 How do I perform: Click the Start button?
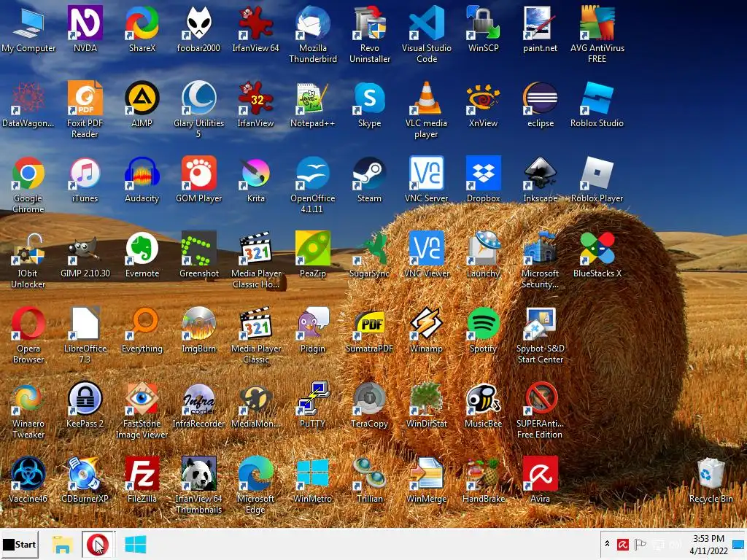(20, 544)
